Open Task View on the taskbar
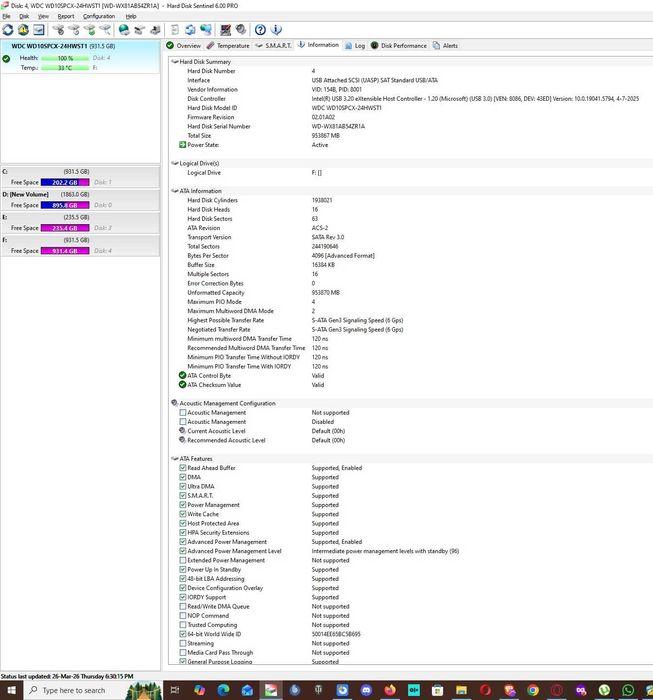This screenshot has width=653, height=700. pos(175,690)
